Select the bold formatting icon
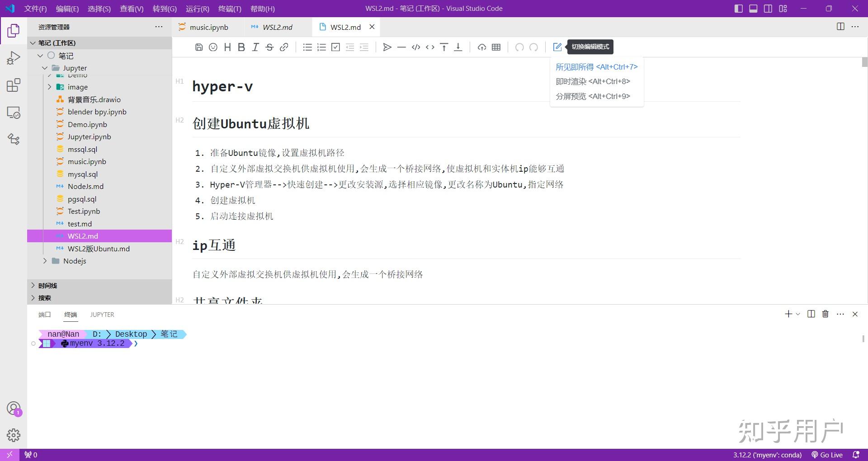The height and width of the screenshot is (461, 868). 241,47
